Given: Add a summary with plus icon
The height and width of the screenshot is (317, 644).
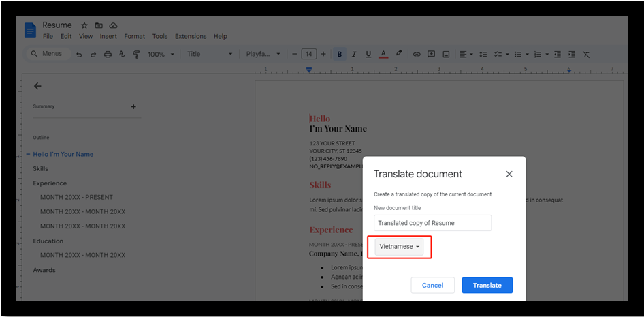Looking at the screenshot, I should (133, 107).
